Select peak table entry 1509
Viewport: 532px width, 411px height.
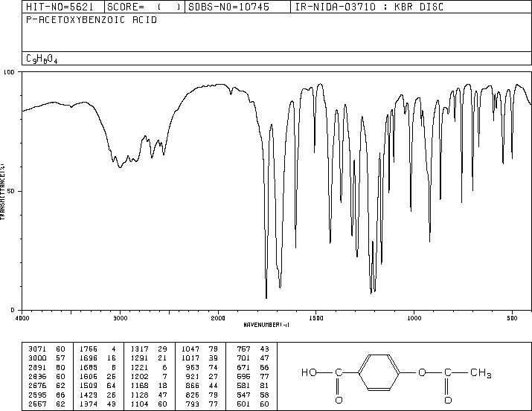[89, 386]
